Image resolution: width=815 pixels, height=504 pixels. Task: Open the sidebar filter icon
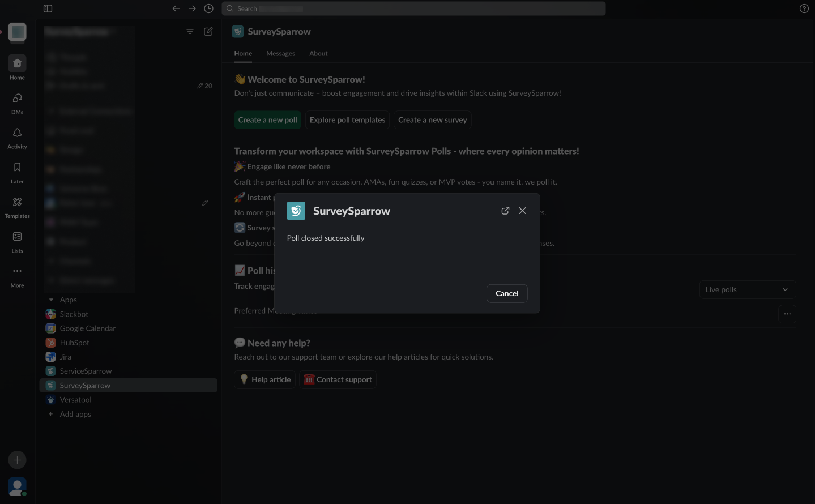click(190, 32)
